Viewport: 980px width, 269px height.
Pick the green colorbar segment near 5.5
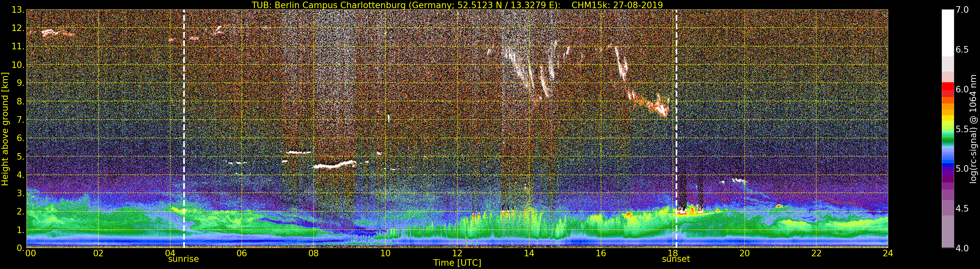coord(948,130)
